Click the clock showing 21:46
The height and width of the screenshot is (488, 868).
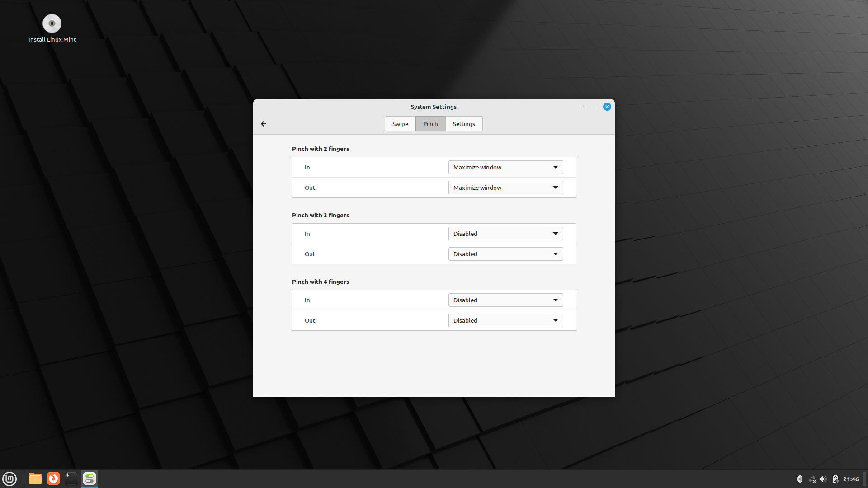(850, 479)
